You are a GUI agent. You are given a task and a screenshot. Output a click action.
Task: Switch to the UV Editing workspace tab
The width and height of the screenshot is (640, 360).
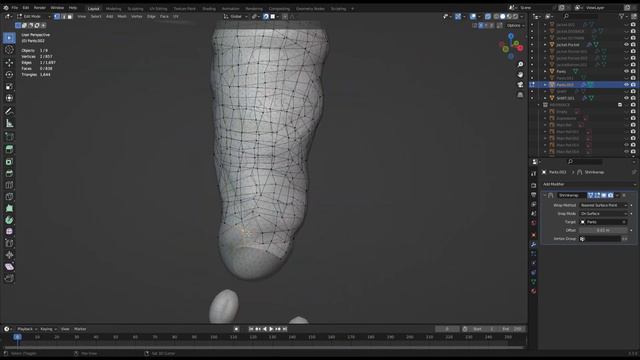coord(158,8)
